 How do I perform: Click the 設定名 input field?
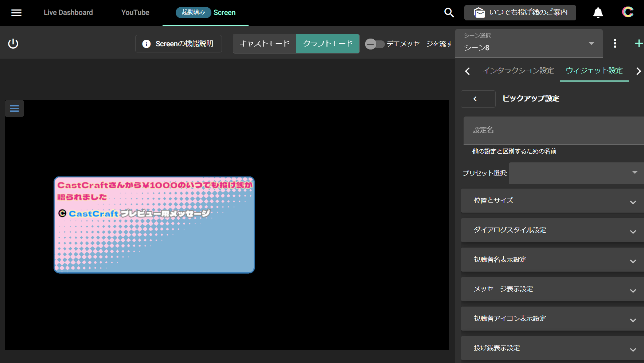(554, 130)
